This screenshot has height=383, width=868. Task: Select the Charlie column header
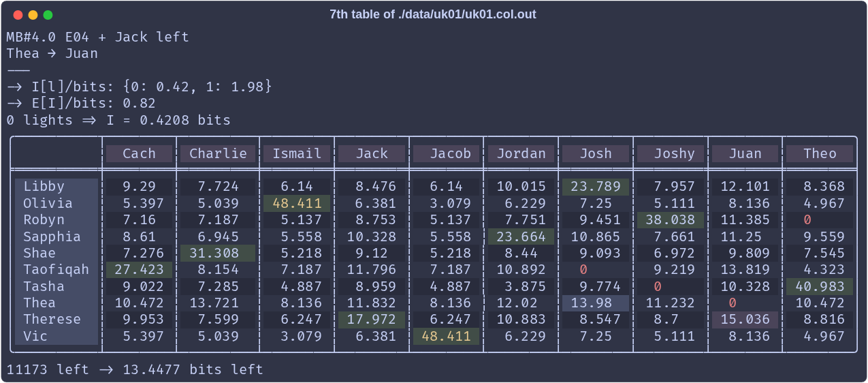click(218, 153)
